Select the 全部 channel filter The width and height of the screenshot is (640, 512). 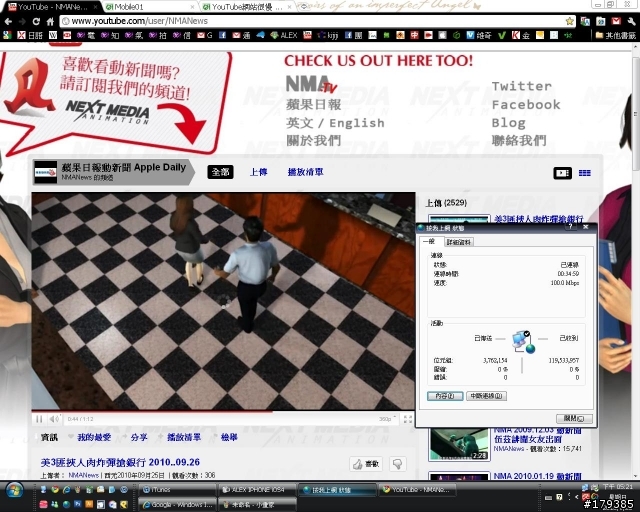tap(220, 172)
